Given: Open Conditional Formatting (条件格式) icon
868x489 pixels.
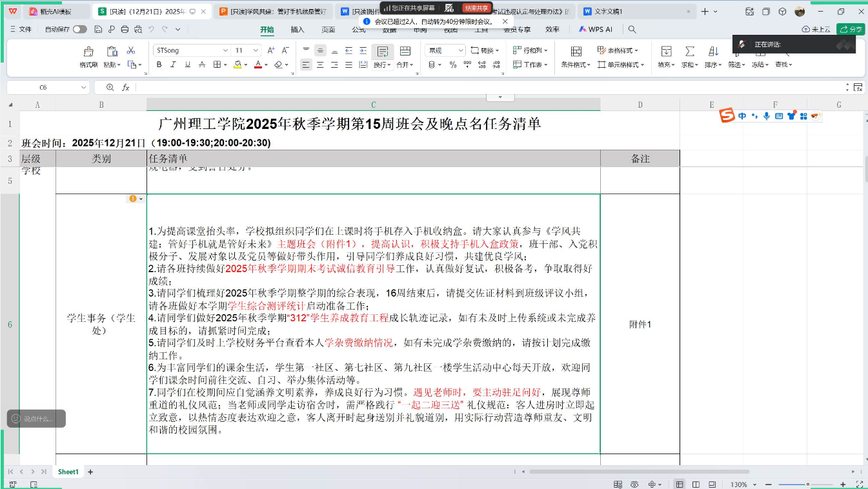Looking at the screenshot, I should (576, 52).
